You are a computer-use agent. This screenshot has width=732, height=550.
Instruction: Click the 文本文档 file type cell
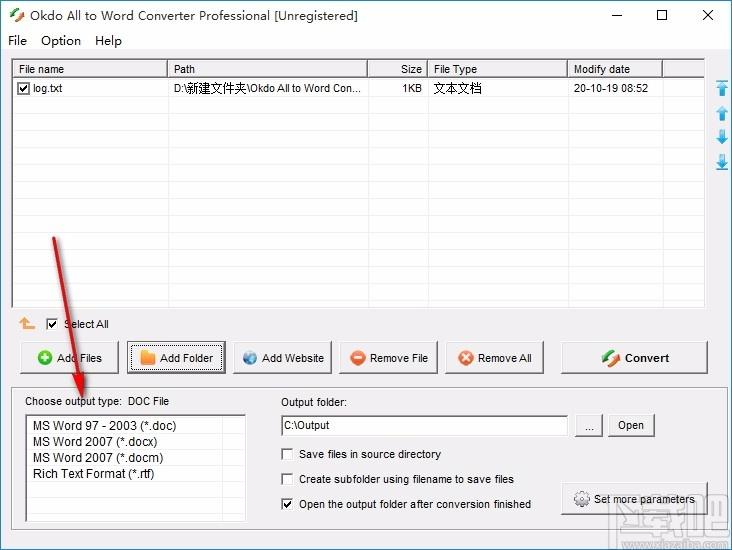point(458,88)
